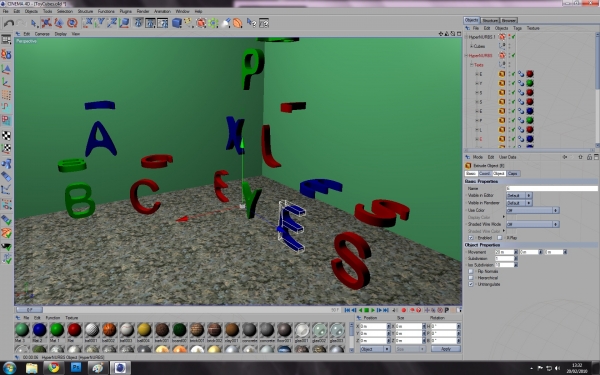Expand the Display Color arrow
Screen dimensions: 600x375
click(504, 217)
